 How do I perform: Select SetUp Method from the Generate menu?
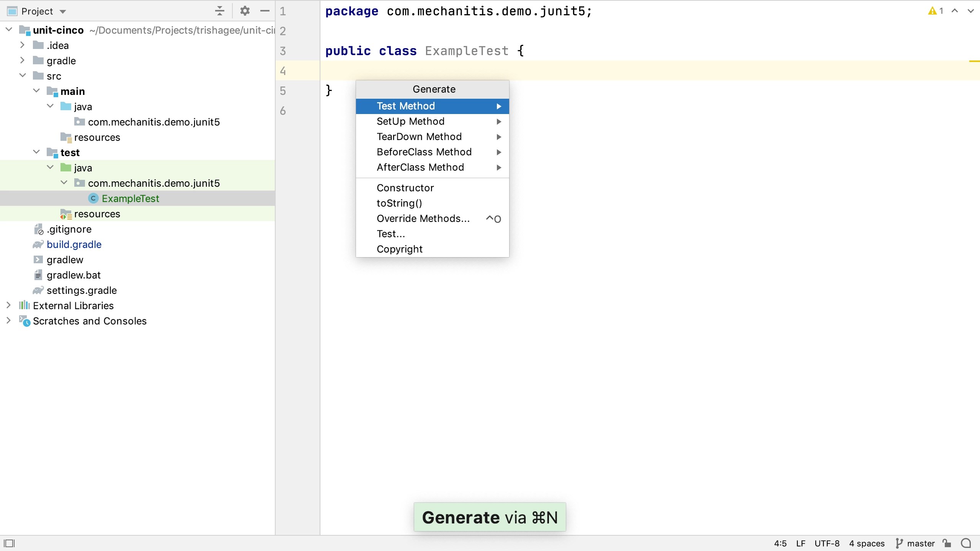pyautogui.click(x=411, y=121)
